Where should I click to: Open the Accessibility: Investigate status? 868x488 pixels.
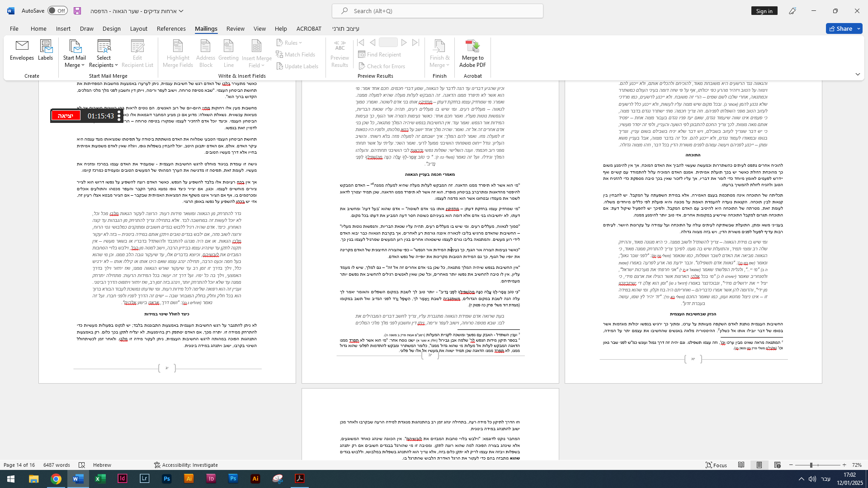click(186, 465)
